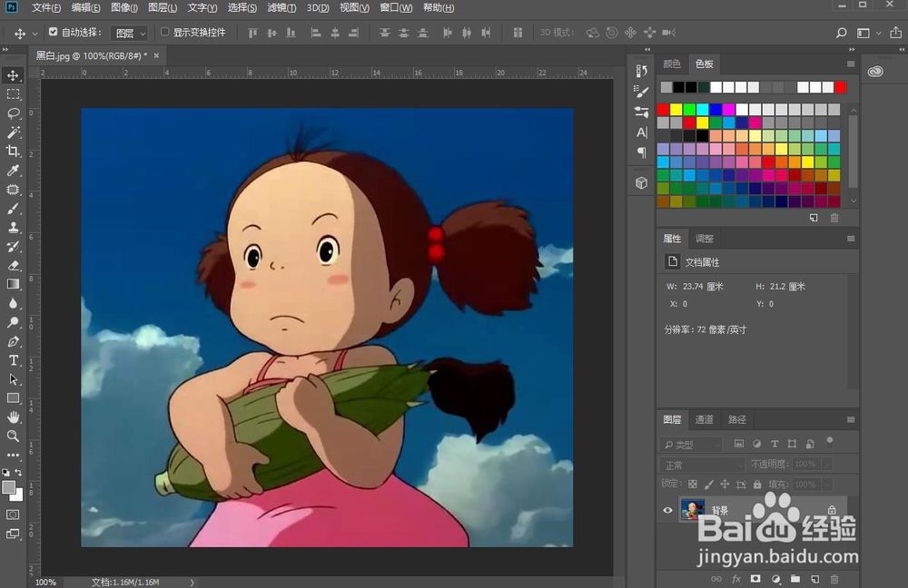This screenshot has height=588, width=908.
Task: Select the Blur tool
Action: 13,303
